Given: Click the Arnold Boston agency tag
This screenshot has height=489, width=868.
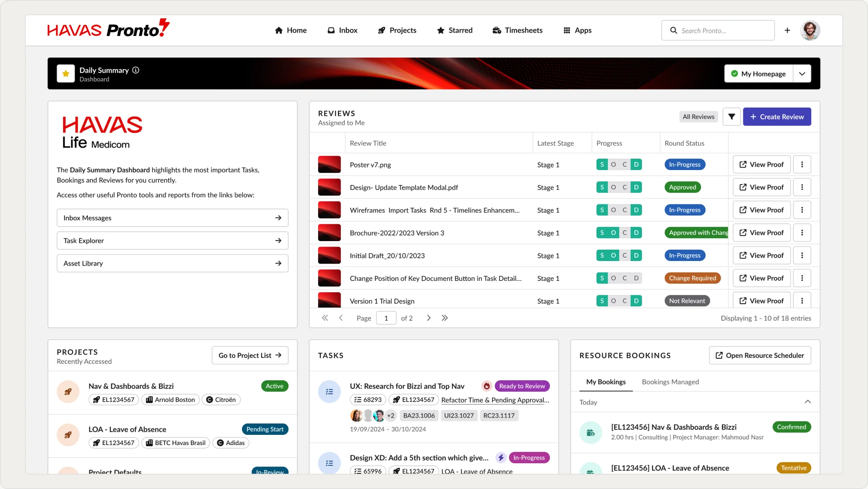Looking at the screenshot, I should pyautogui.click(x=170, y=400).
